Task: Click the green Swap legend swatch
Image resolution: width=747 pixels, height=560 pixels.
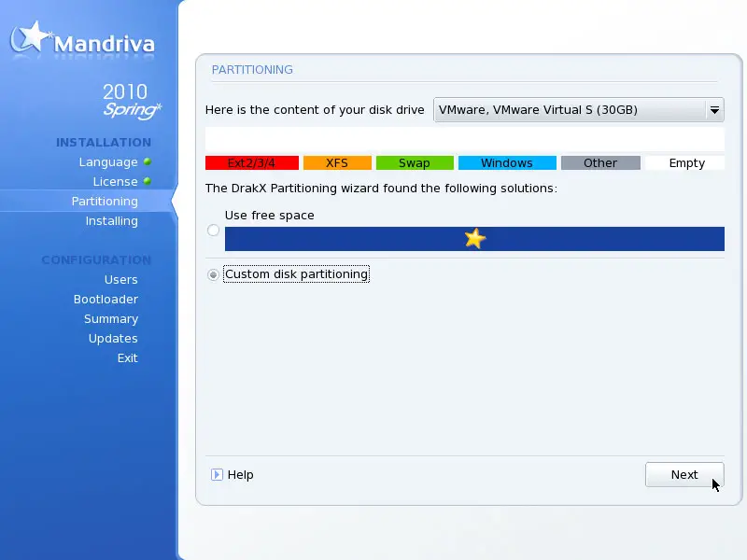Action: point(415,162)
